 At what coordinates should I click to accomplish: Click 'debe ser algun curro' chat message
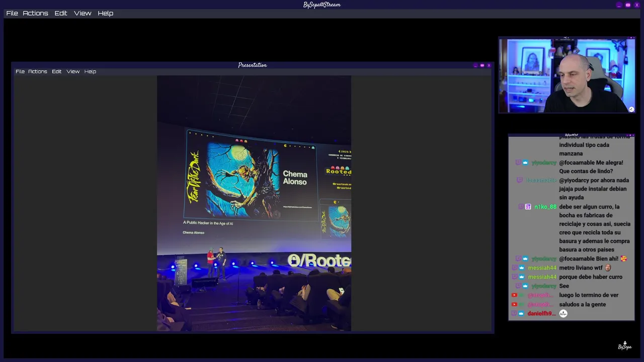595,228
